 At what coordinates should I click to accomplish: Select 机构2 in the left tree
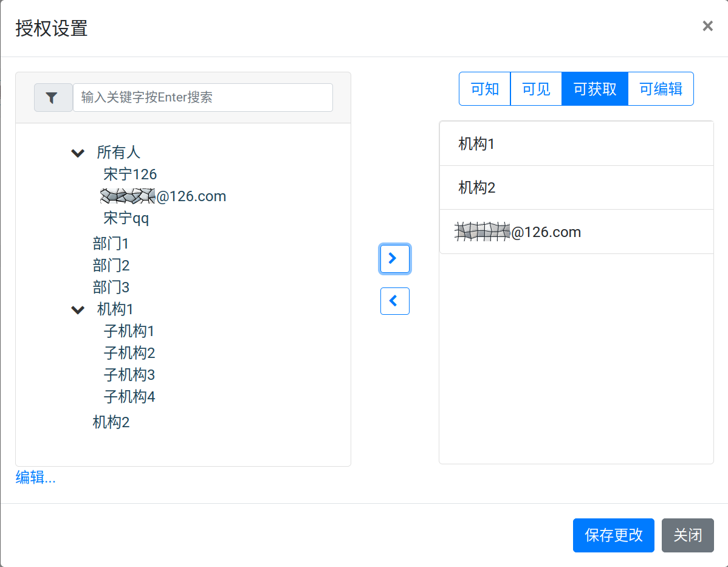tap(111, 422)
